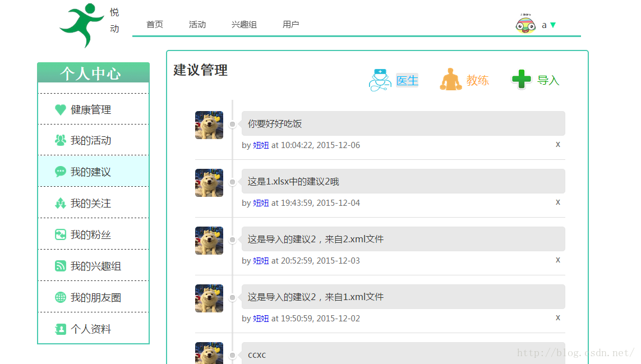Switch to the 兴趣组 navigation tab
Viewport: 641px width, 364px height.
pos(244,25)
